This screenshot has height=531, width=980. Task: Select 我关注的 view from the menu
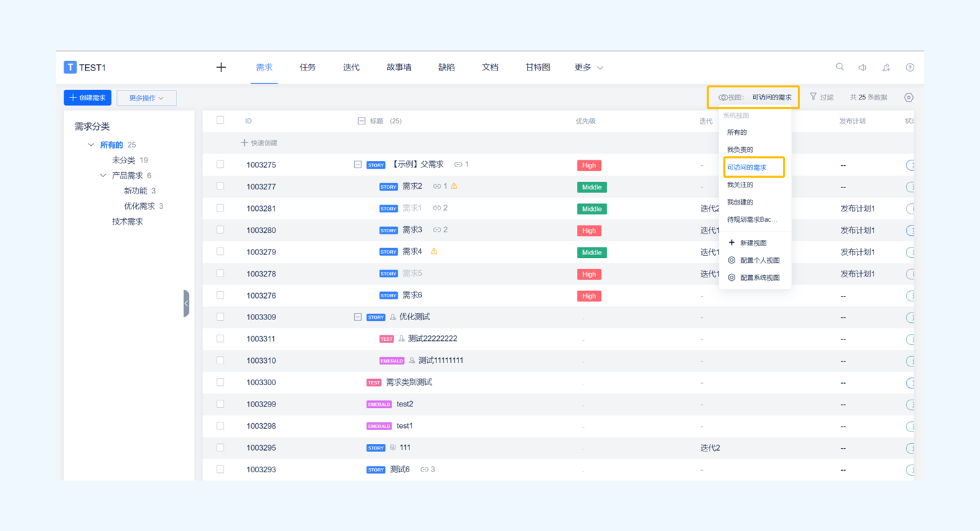[x=740, y=185]
